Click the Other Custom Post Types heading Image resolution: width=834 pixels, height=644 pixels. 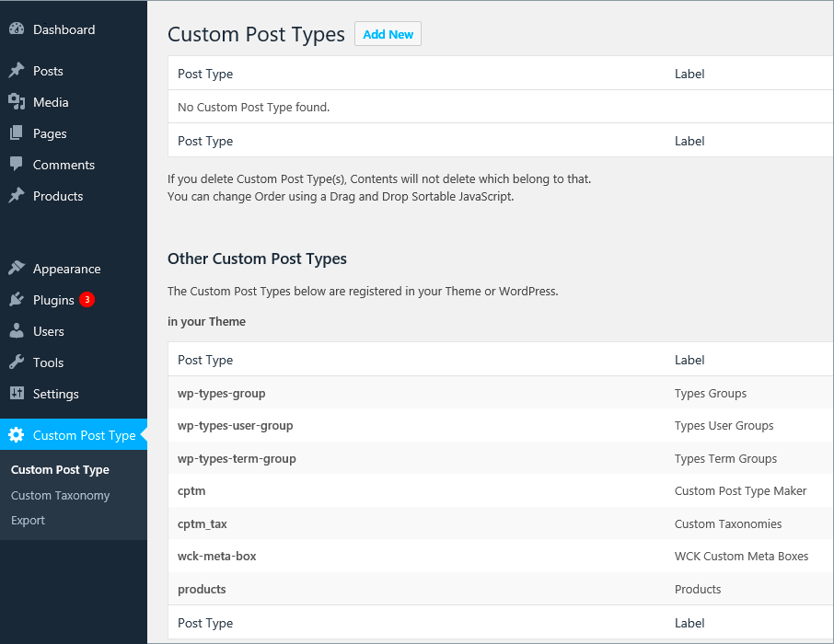[x=257, y=259]
